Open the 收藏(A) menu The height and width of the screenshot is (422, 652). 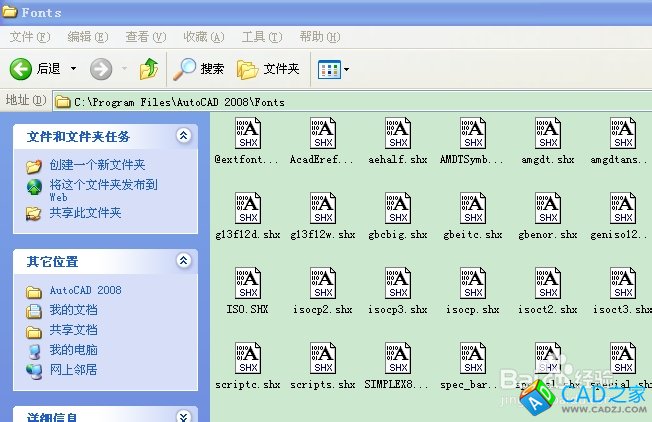204,37
